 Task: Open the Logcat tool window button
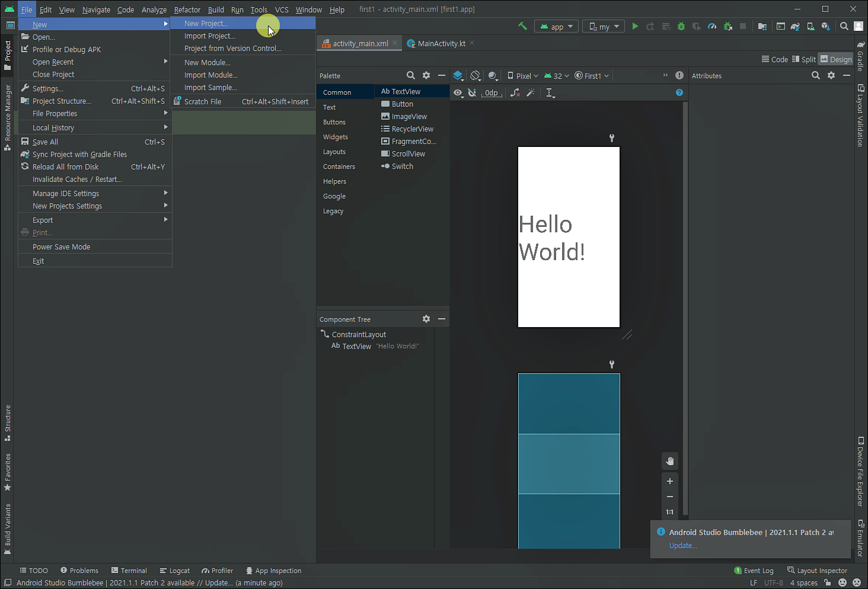(x=175, y=571)
